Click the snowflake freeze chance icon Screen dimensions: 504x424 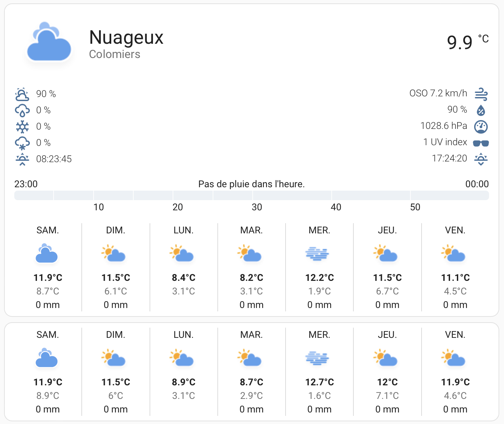tap(22, 127)
